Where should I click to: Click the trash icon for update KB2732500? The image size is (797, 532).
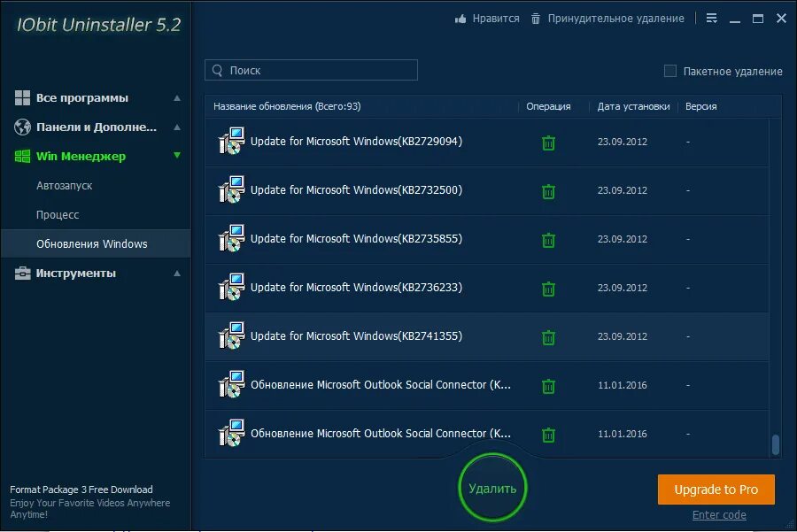pyautogui.click(x=548, y=191)
